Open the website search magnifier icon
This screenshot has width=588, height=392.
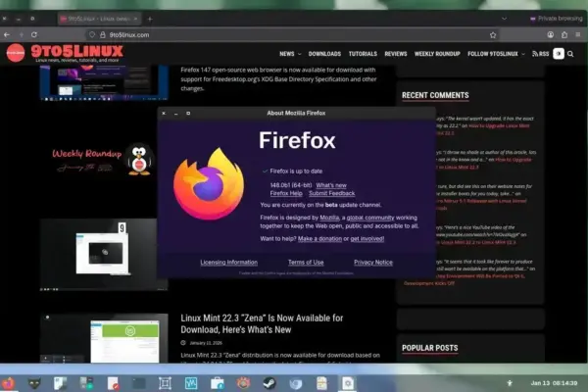click(x=570, y=54)
